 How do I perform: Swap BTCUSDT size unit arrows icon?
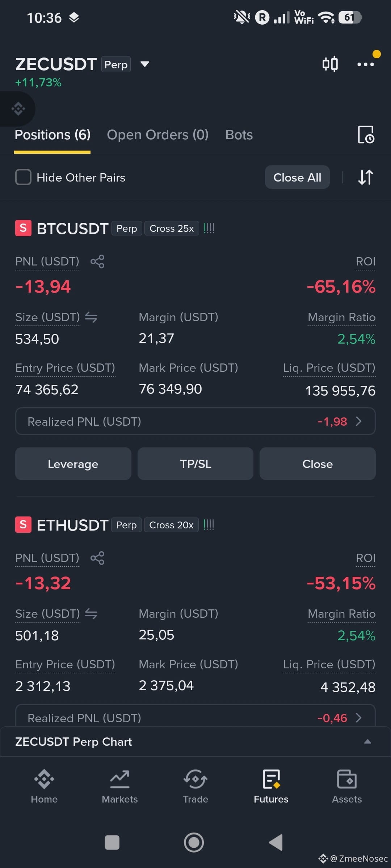(x=91, y=317)
